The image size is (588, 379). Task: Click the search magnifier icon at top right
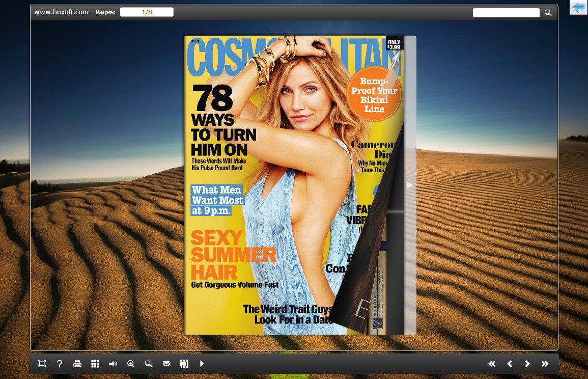(548, 13)
